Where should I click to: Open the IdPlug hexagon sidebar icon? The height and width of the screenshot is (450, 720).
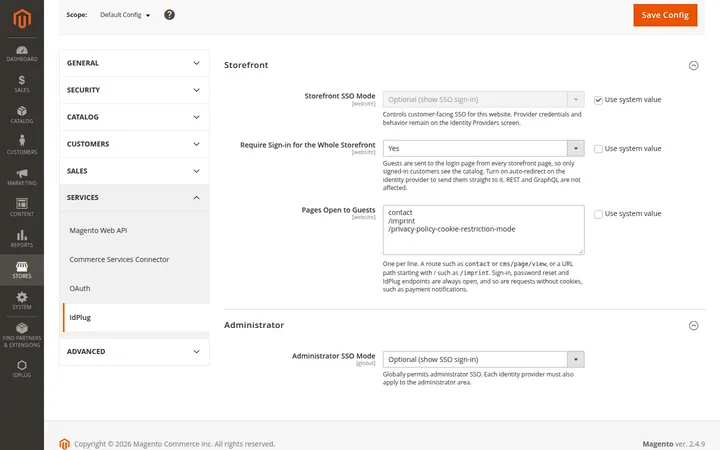click(22, 369)
